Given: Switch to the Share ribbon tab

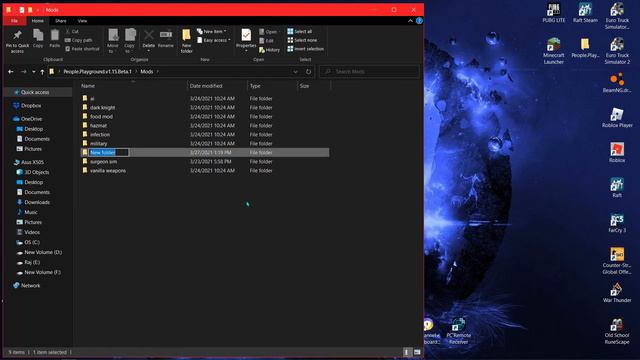Looking at the screenshot, I should (x=61, y=21).
